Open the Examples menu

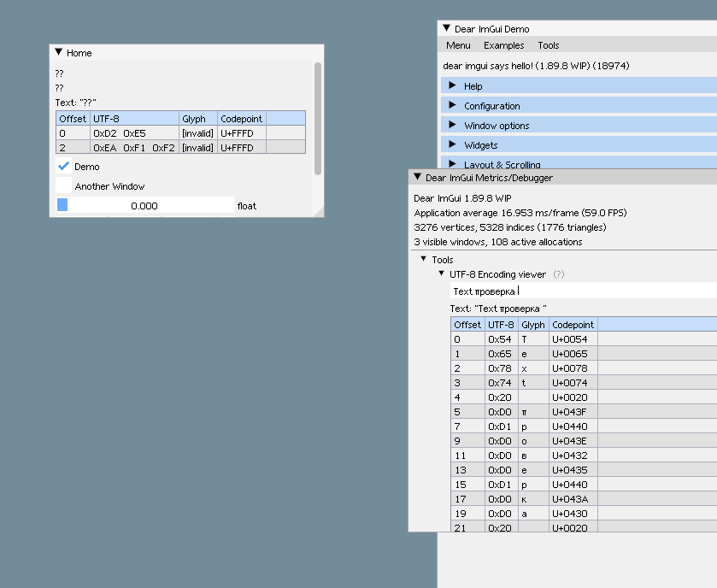pos(503,45)
